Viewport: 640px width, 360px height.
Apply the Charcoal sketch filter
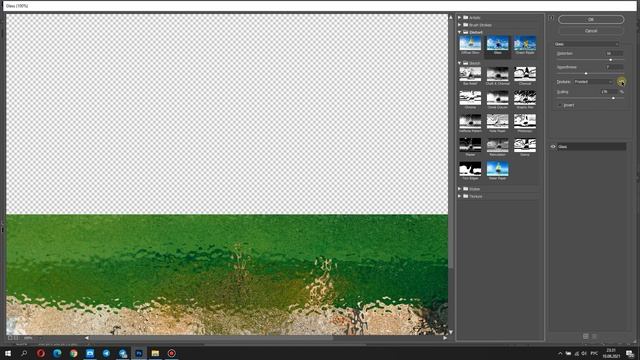[525, 75]
